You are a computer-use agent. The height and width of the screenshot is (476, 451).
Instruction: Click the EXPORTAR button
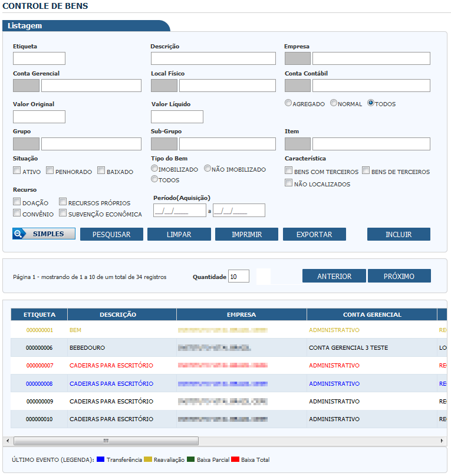(x=314, y=234)
